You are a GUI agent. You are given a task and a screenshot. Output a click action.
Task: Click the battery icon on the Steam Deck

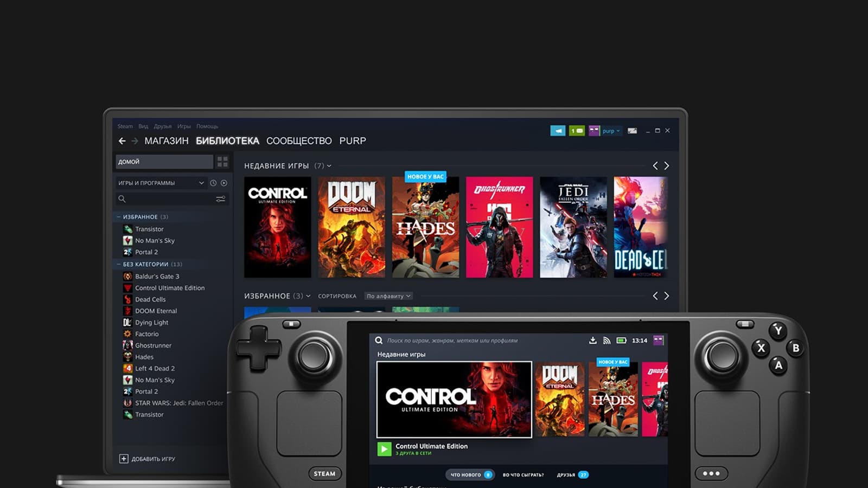pyautogui.click(x=622, y=341)
